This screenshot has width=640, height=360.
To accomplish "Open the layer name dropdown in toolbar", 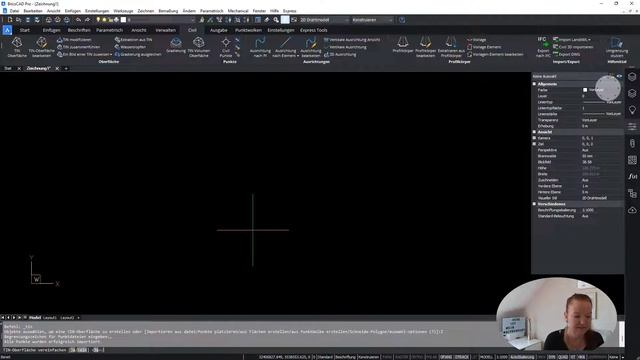I will [x=161, y=20].
